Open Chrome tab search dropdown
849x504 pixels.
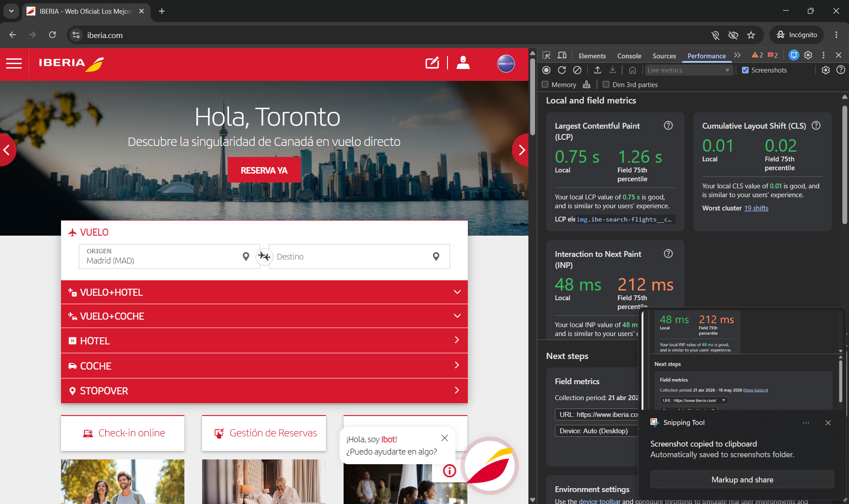coord(11,11)
